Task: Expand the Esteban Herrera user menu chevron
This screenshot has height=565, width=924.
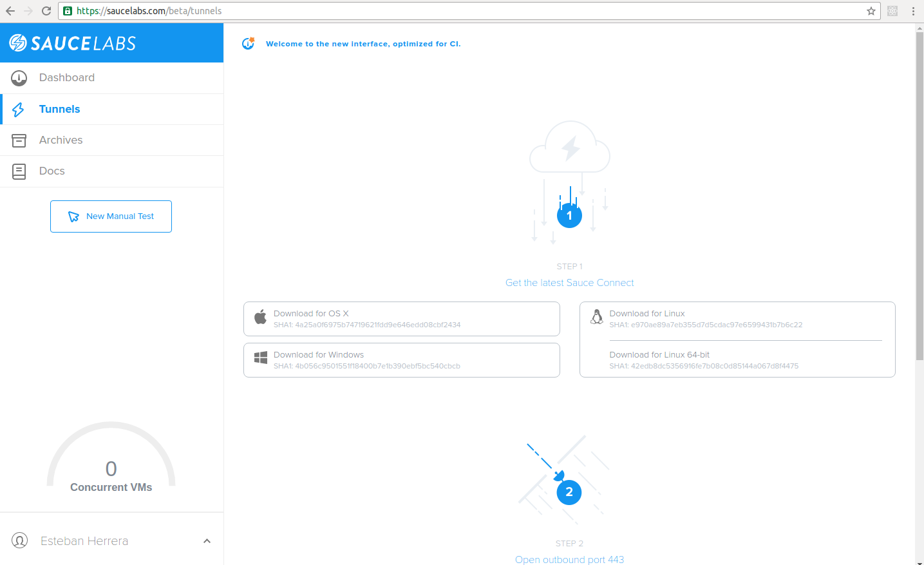Action: (207, 541)
